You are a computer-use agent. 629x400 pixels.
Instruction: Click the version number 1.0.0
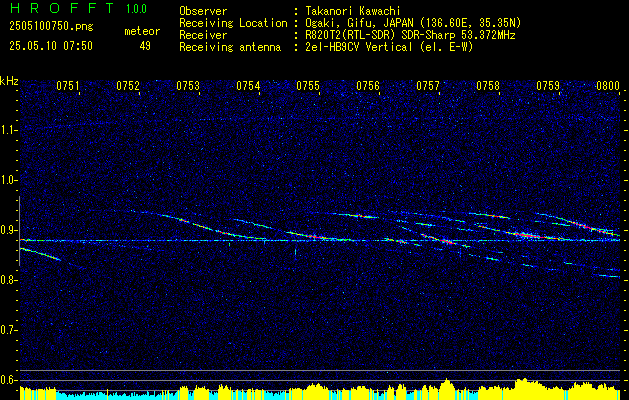pos(136,9)
